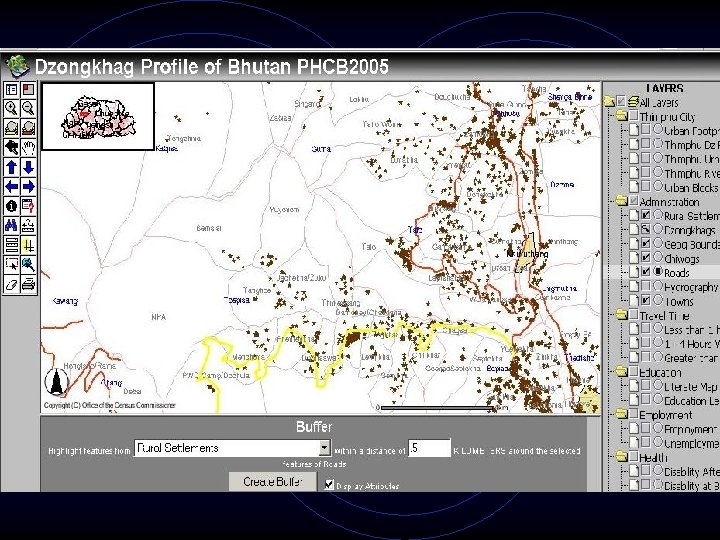Toggle the All Layers visibility checkbox
Screen dimensions: 720x540
pos(621,101)
